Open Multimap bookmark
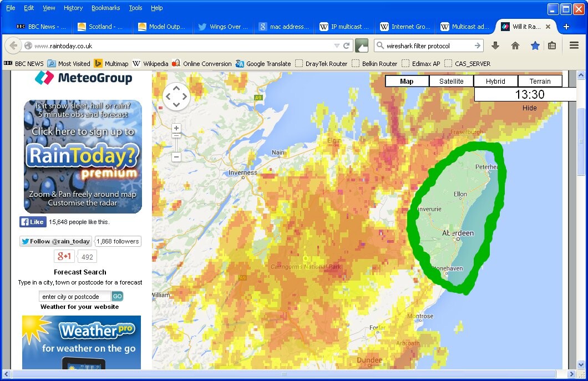The height and width of the screenshot is (381, 588). point(111,64)
